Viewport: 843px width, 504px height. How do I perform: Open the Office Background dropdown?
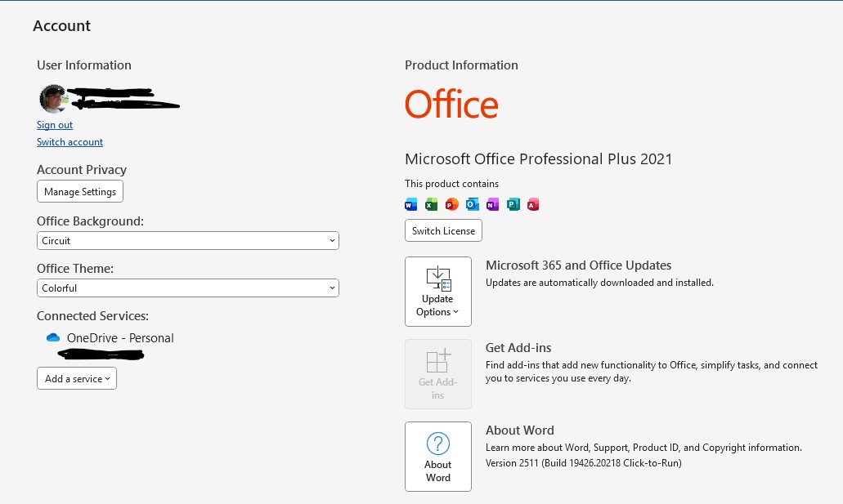click(x=187, y=241)
